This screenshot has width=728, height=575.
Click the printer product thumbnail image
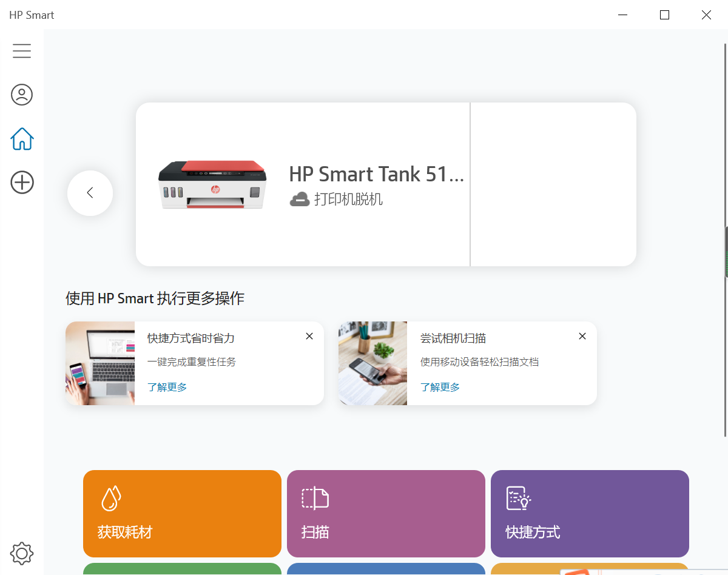[x=215, y=184]
